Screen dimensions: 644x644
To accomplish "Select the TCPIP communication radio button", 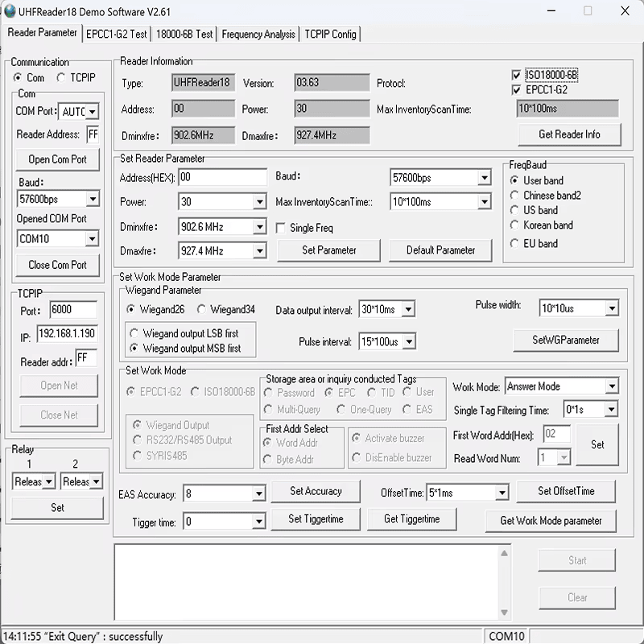I will [61, 77].
